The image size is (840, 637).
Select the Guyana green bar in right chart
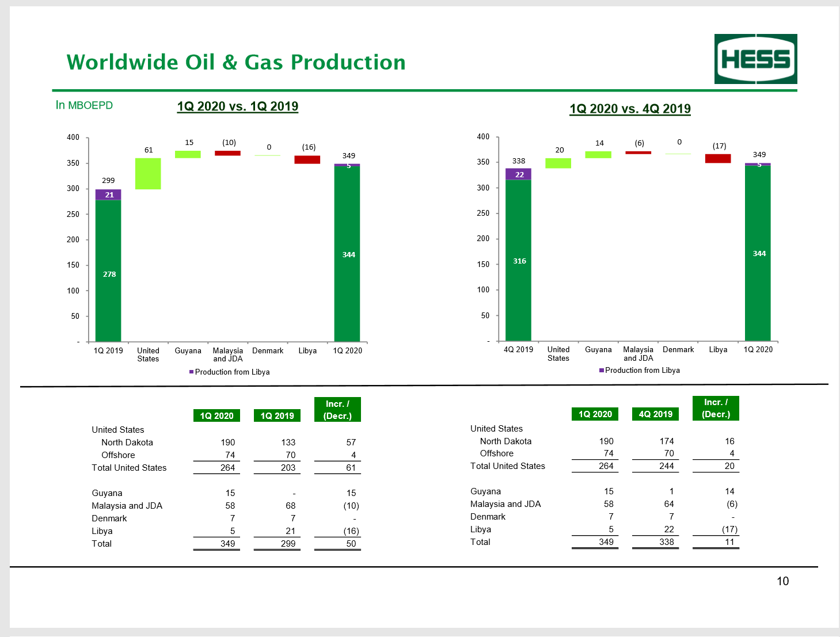point(598,154)
